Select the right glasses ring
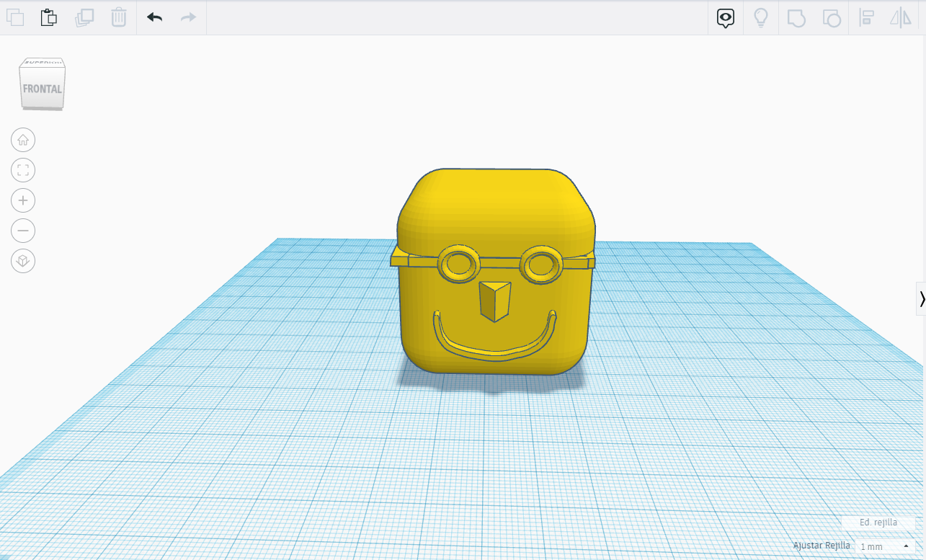926x560 pixels. tap(540, 263)
